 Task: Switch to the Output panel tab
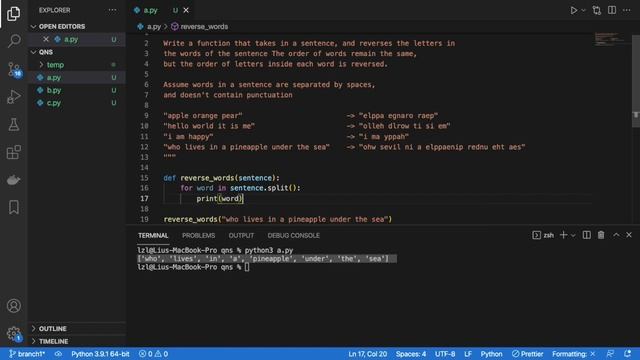point(241,236)
